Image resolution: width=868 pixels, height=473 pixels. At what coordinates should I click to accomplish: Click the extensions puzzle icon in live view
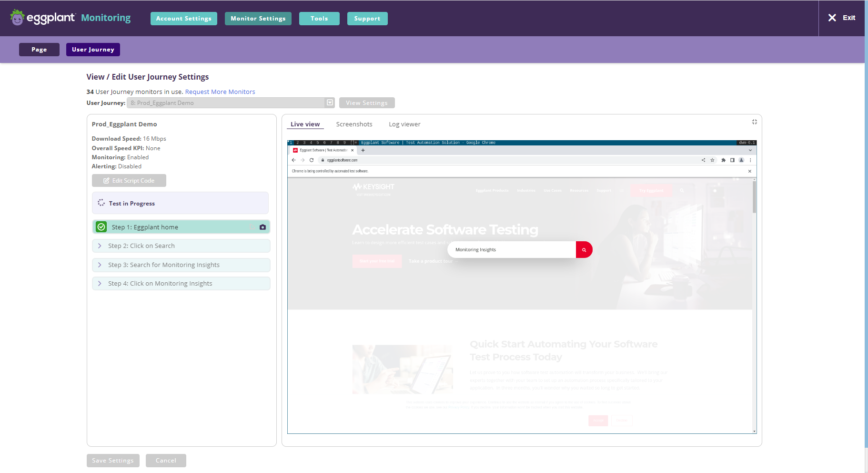723,160
